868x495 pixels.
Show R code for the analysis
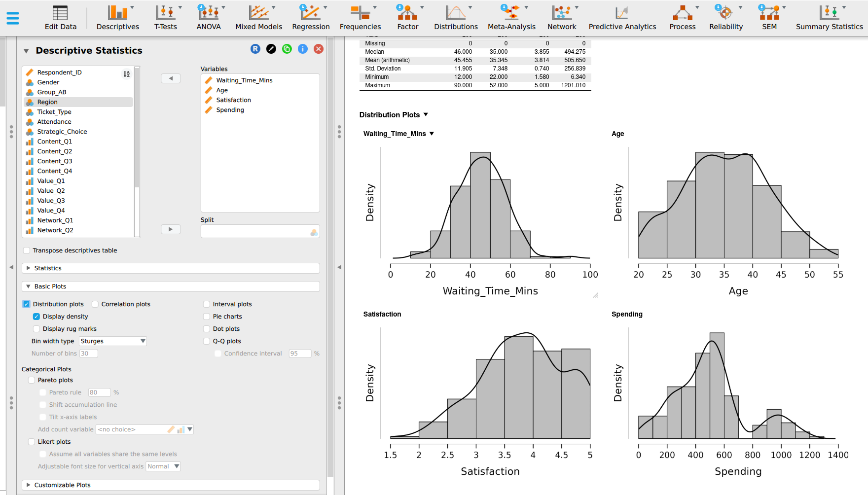coord(255,49)
